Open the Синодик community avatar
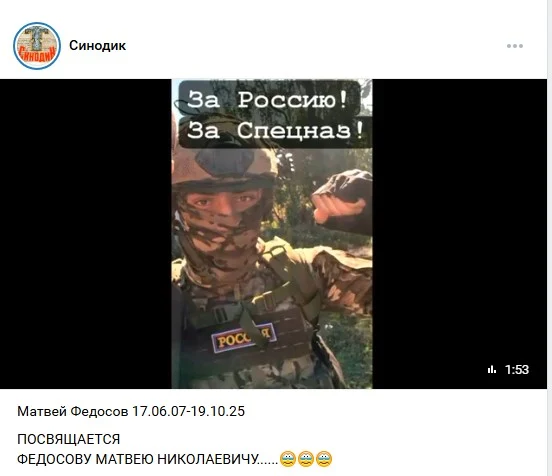This screenshot has height=476, width=552. pos(37,46)
